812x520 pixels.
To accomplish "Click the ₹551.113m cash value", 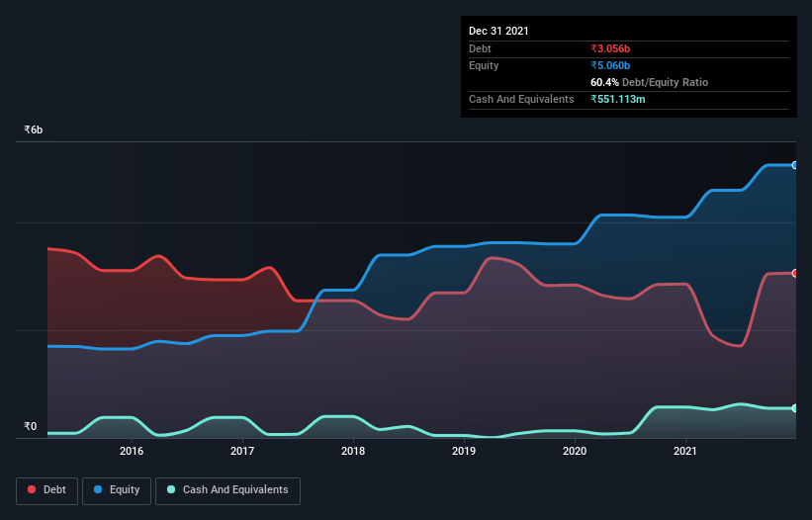I will click(x=618, y=99).
